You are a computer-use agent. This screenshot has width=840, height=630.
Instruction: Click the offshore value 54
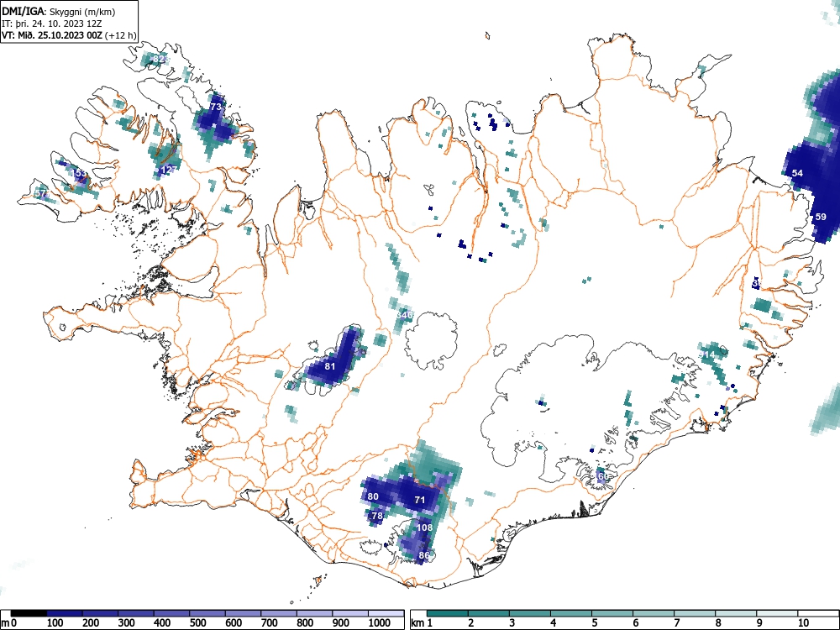797,173
